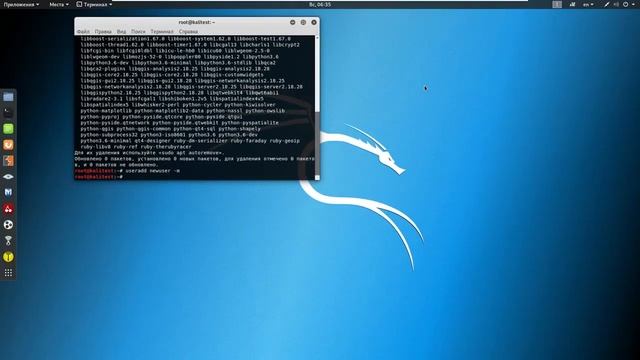Image resolution: width=640 pixels, height=360 pixels.
Task: Open the Места (Places) menu
Action: 59,4
